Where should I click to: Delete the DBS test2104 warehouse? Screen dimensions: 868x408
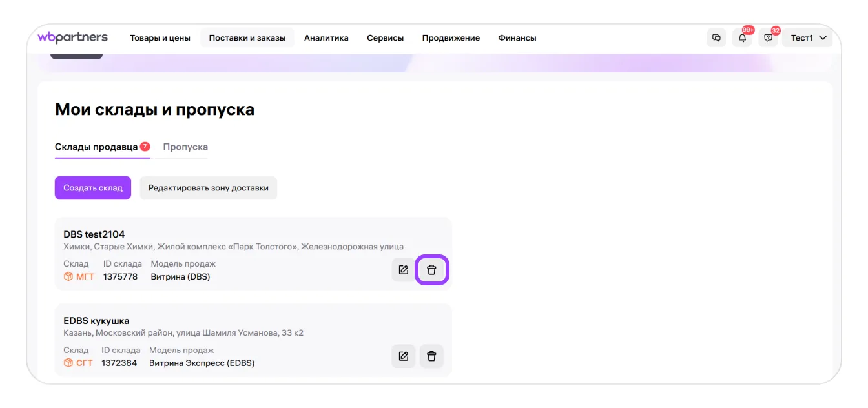pyautogui.click(x=432, y=270)
